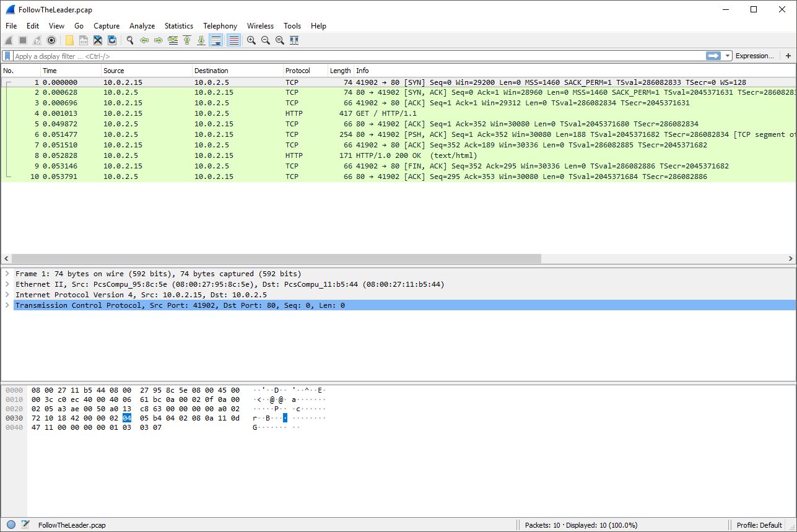Toggle auto-scroll during live capture

pyautogui.click(x=216, y=40)
